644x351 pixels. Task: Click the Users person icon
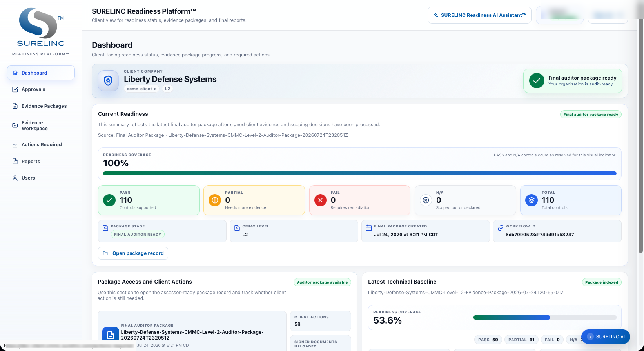[x=15, y=178]
